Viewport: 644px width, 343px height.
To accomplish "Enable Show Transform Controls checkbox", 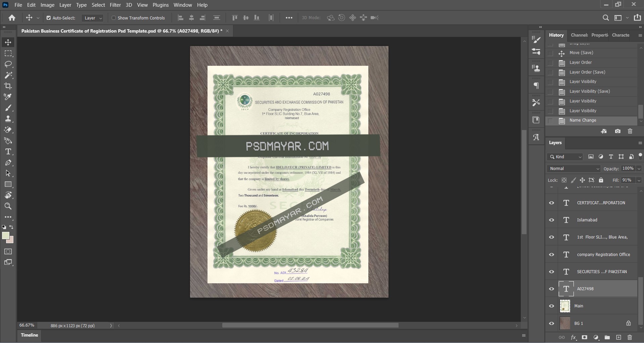I will [x=113, y=18].
